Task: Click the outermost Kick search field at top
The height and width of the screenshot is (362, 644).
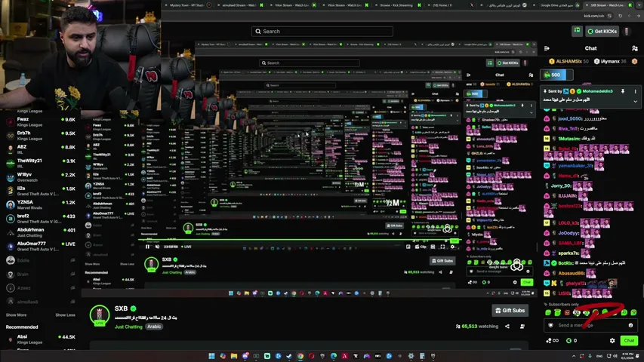Action: coord(322,31)
